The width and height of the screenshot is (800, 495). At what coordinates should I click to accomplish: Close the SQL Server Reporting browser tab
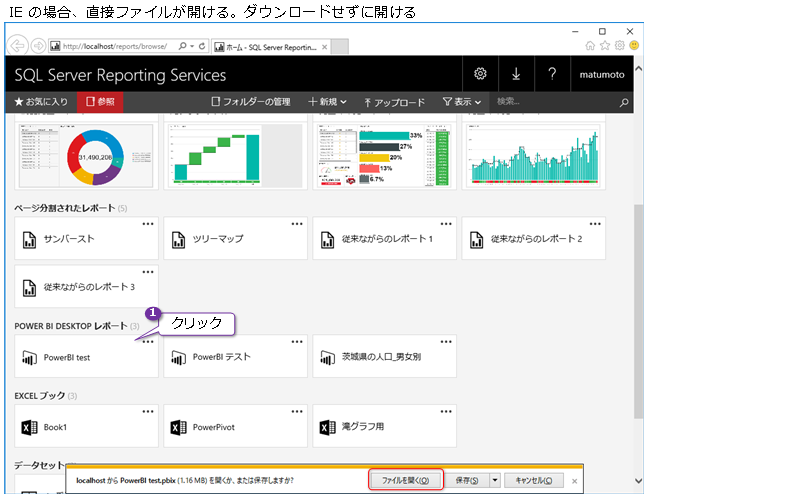324,47
